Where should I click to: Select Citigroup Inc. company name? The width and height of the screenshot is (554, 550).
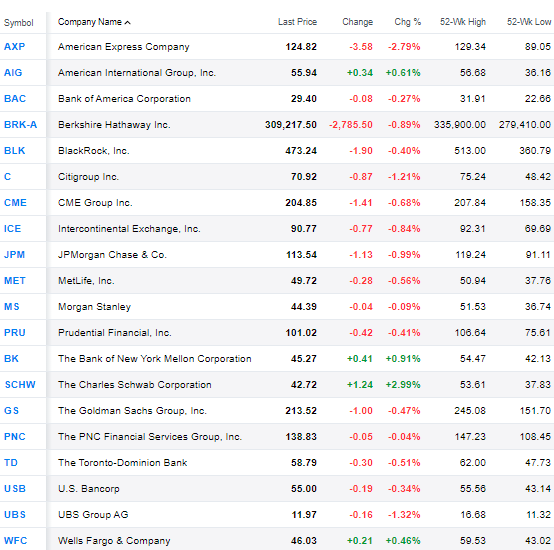(88, 177)
